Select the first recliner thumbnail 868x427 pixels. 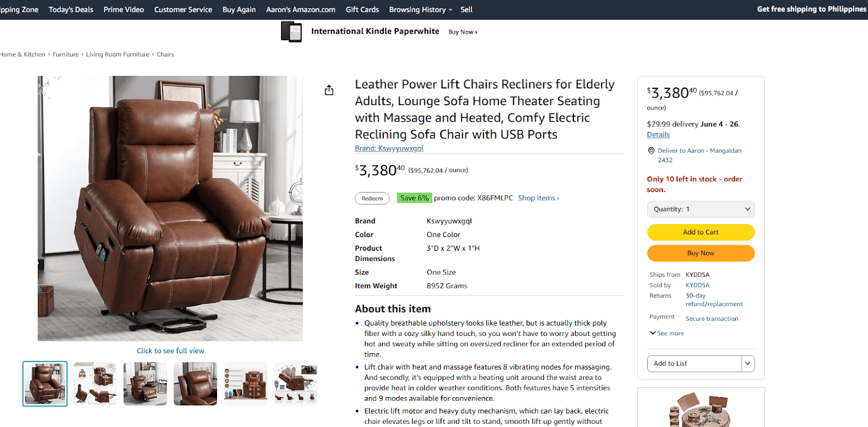45,384
